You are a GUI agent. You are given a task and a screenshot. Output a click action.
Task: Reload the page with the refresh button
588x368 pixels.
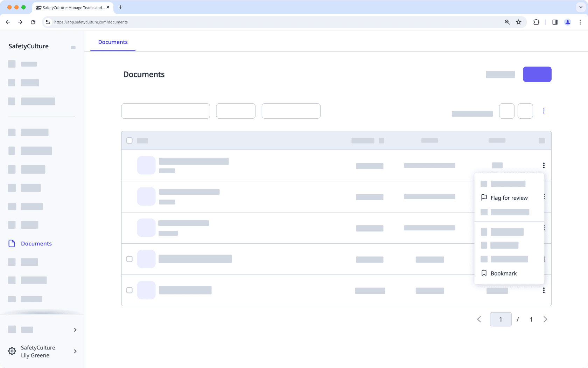(x=33, y=22)
